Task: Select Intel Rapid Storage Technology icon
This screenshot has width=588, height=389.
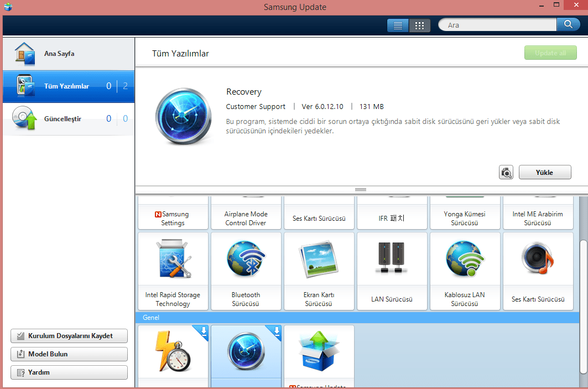Action: (174, 258)
